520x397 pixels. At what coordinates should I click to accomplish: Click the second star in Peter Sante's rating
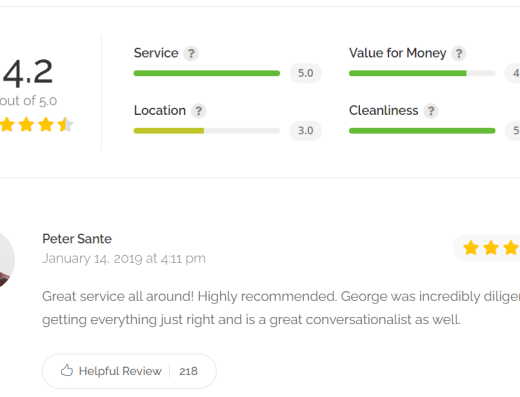491,248
